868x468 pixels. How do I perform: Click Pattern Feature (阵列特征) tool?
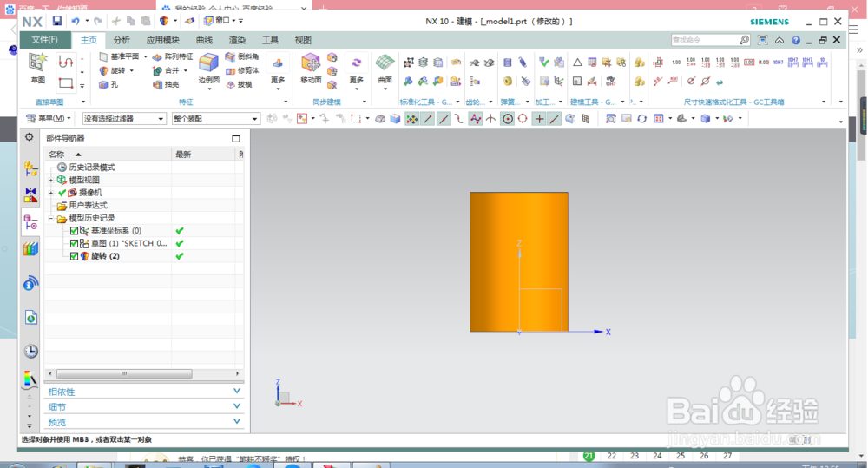coord(173,56)
